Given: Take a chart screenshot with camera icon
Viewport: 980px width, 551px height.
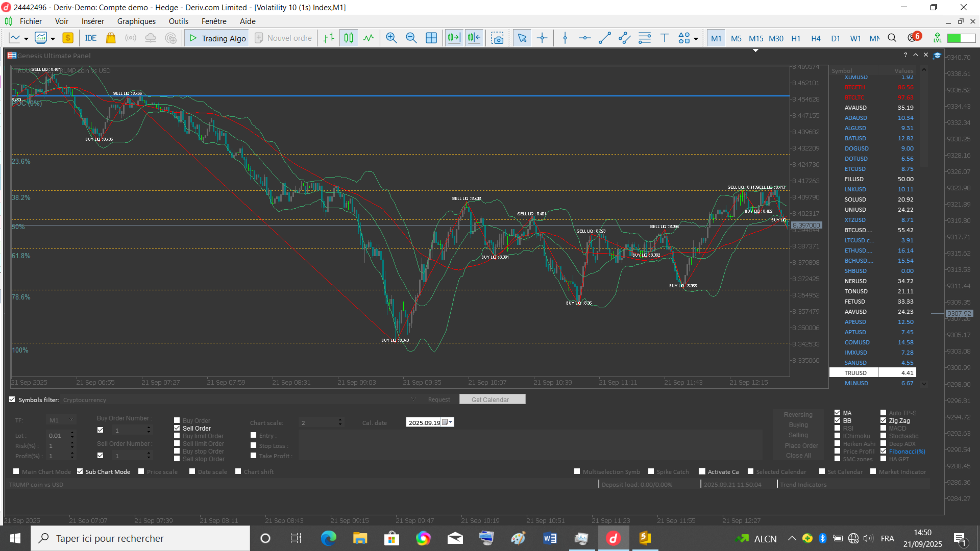Looking at the screenshot, I should coord(497,38).
